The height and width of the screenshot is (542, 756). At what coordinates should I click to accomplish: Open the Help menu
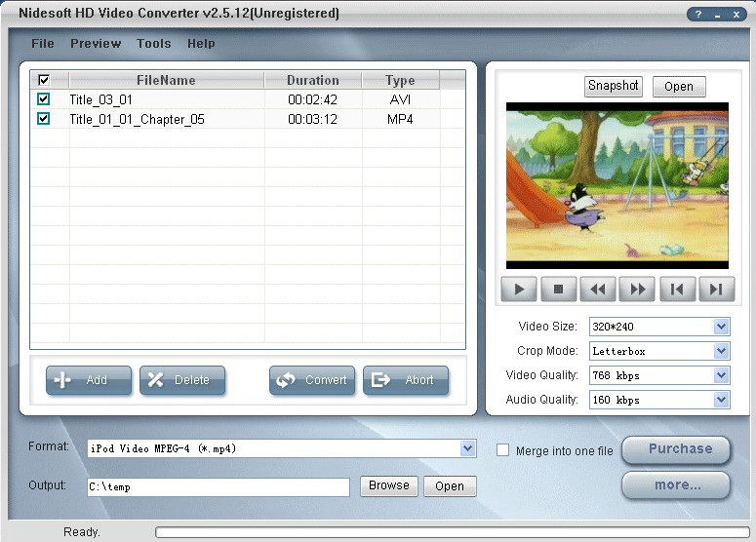tap(201, 43)
